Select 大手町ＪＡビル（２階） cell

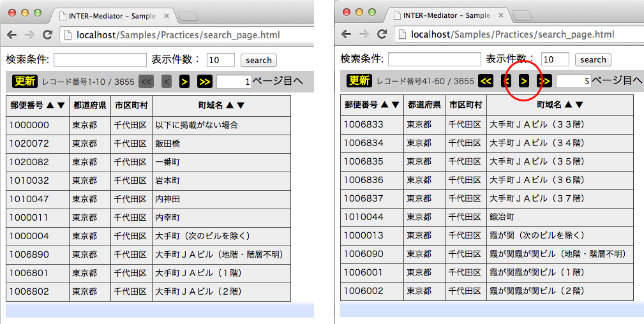point(221,291)
